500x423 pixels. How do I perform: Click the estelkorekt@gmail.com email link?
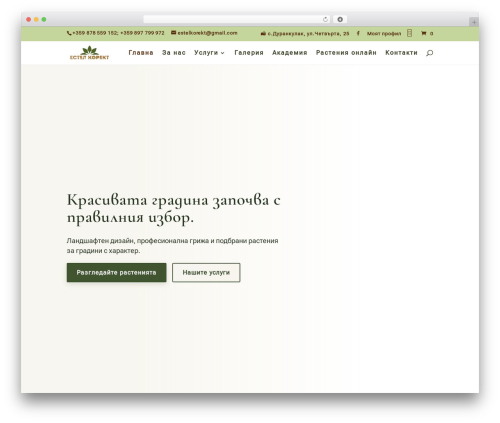pos(207,33)
